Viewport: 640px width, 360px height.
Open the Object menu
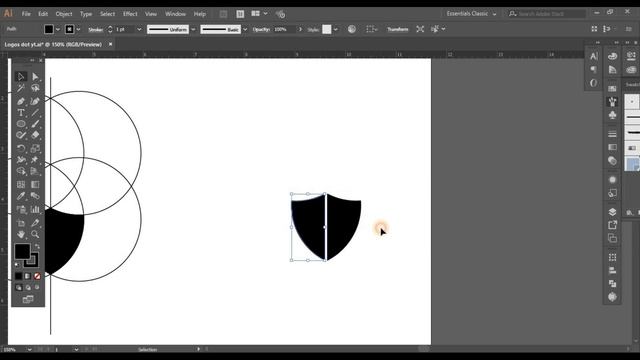point(64,14)
